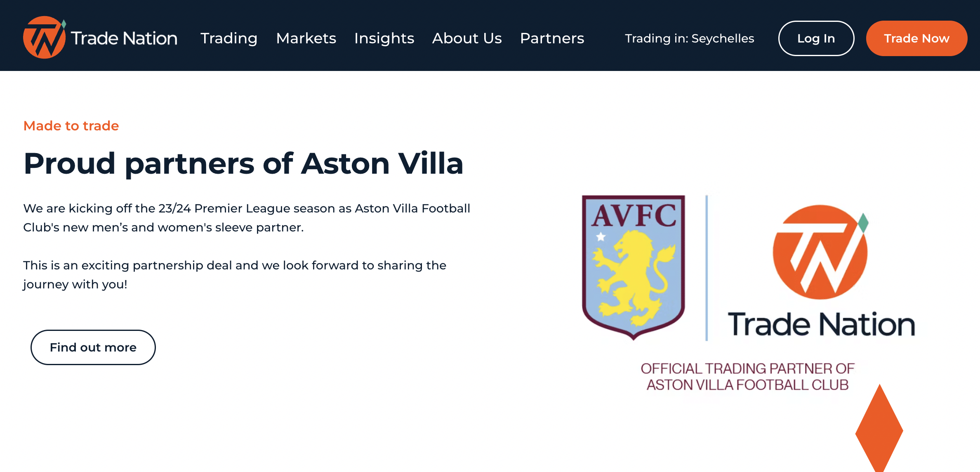Click the Official Trading Partner caption
Screen dimensions: 980x472
point(747,377)
